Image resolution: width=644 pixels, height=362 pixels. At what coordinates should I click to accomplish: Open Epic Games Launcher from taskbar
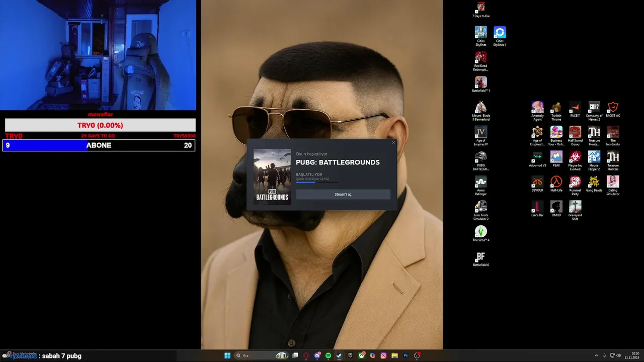(350, 355)
